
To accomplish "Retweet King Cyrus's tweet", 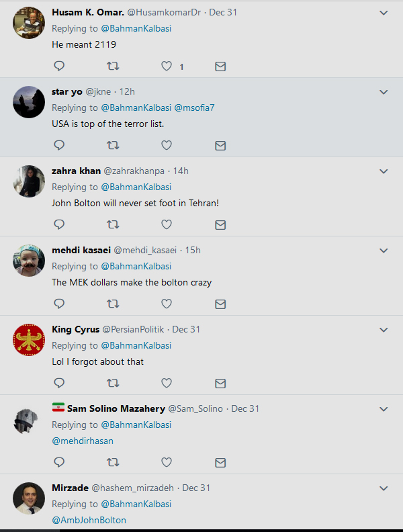I will (113, 383).
